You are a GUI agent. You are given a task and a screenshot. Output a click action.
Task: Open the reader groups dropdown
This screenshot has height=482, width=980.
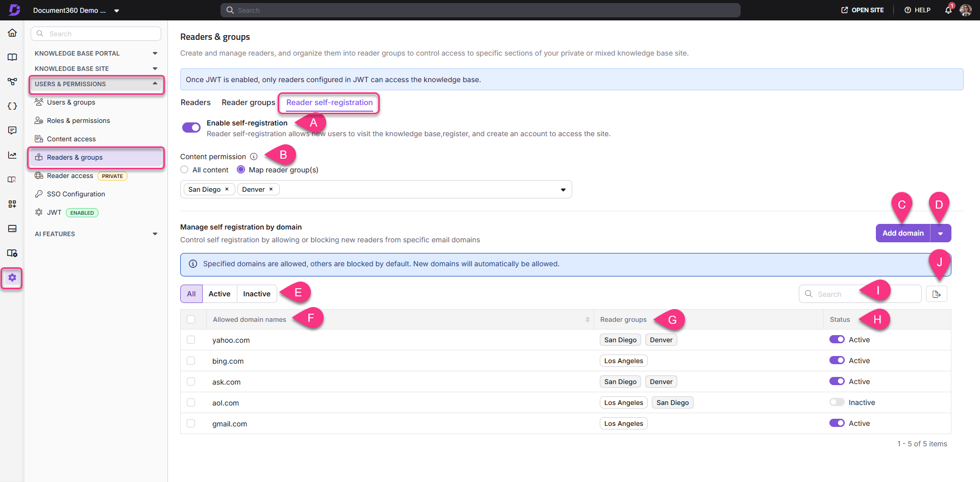tap(563, 189)
